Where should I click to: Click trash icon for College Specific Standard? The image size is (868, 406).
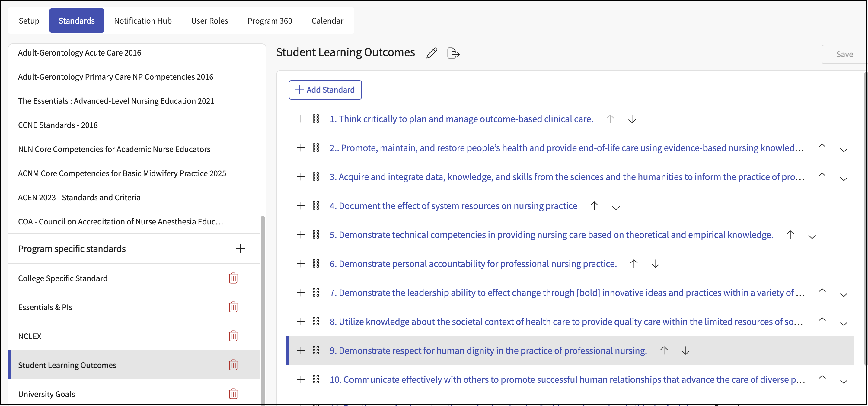233,278
